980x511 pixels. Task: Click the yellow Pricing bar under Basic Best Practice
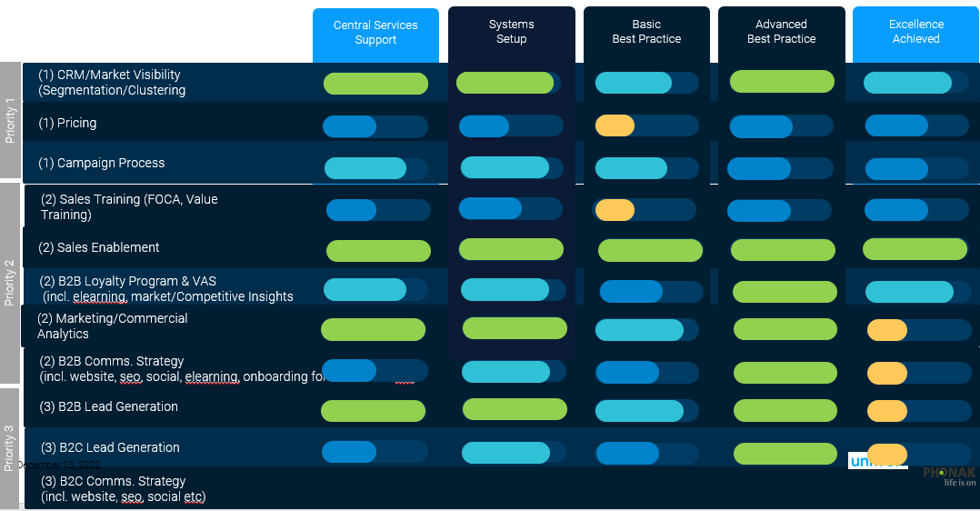click(615, 125)
